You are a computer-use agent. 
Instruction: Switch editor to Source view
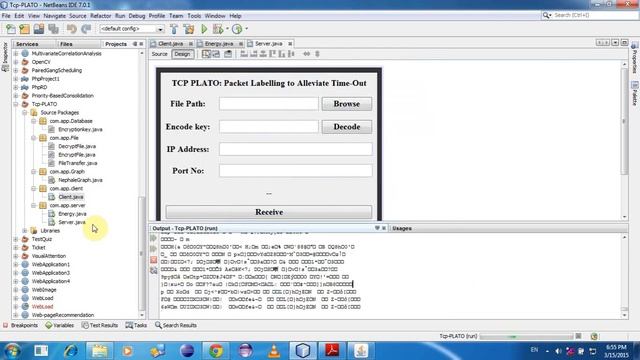click(x=160, y=54)
